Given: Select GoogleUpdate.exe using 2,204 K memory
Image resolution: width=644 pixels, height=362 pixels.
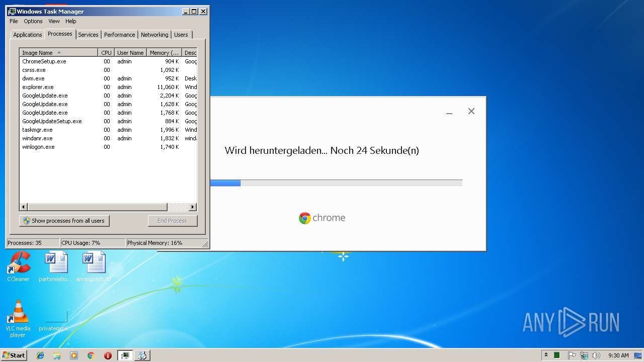Looking at the screenshot, I should click(x=108, y=96).
